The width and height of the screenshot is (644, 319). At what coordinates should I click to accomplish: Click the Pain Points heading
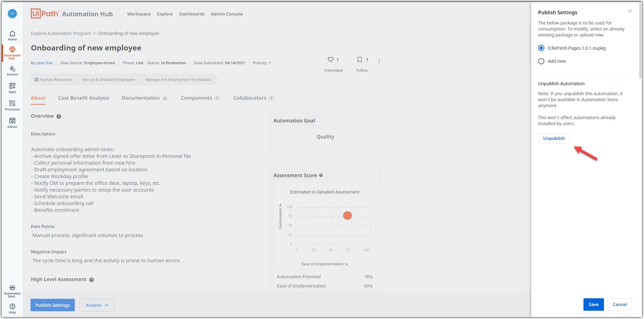point(43,227)
